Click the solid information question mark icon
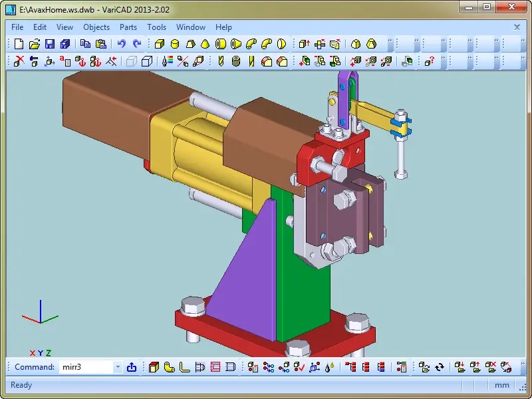Screen dimensions: 532x399 430,61
